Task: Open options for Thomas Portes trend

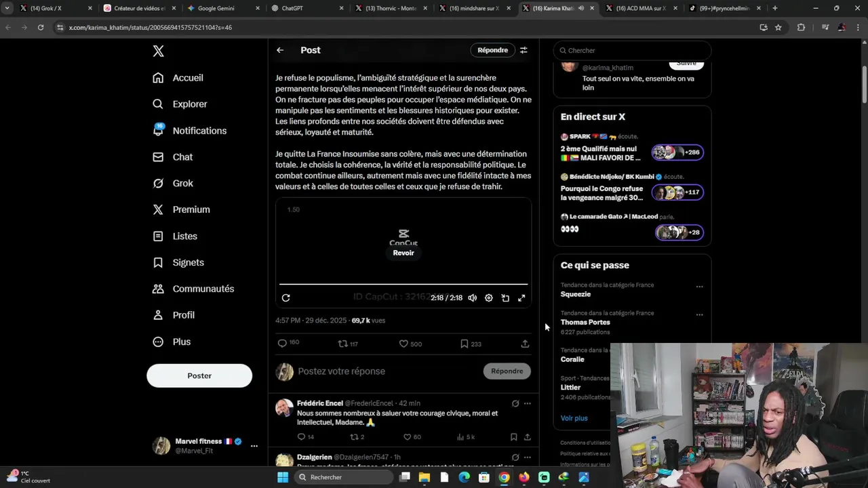Action: (699, 315)
